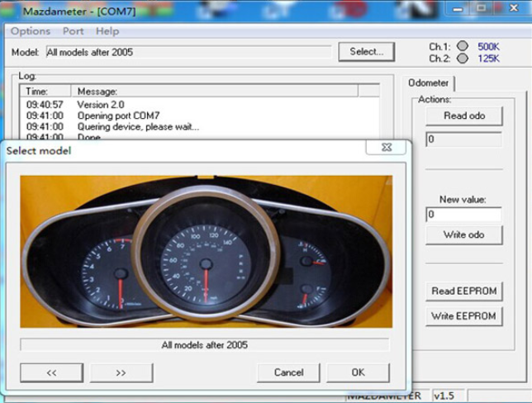Click the Write odo button
The width and height of the screenshot is (532, 403).
[463, 235]
